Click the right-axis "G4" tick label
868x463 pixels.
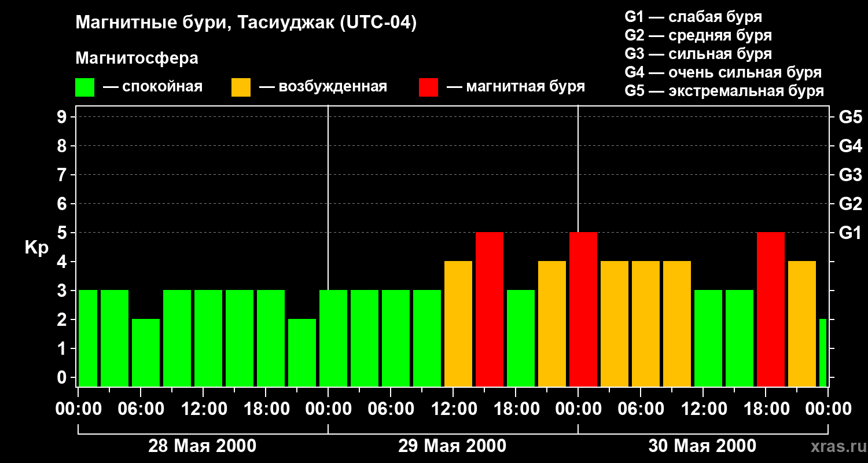pyautogui.click(x=850, y=146)
